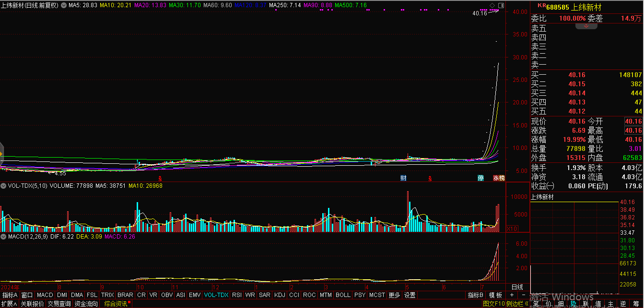Collapse the VOL-TDX indicator header arrow
The height and width of the screenshot is (308, 644).
pyautogui.click(x=3, y=185)
